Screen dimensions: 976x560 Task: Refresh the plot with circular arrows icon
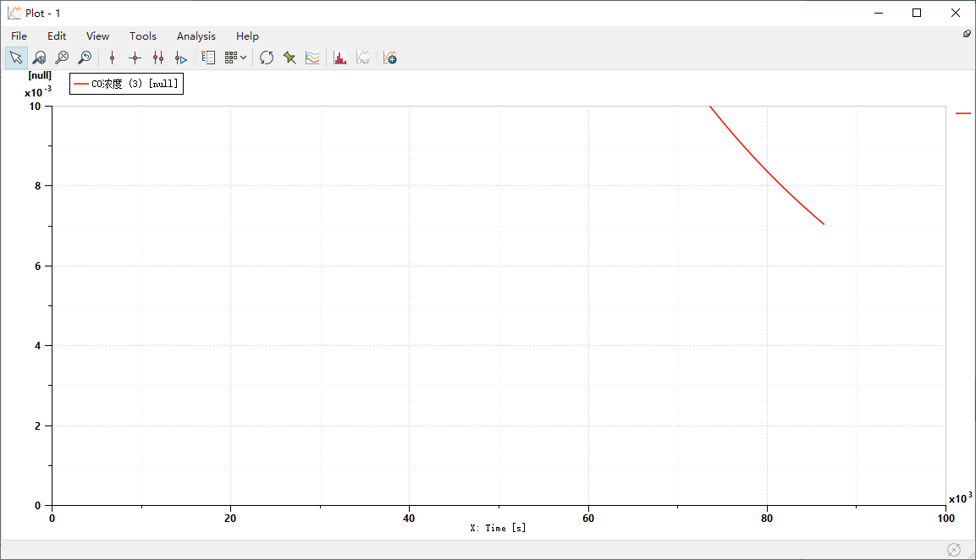pos(267,58)
